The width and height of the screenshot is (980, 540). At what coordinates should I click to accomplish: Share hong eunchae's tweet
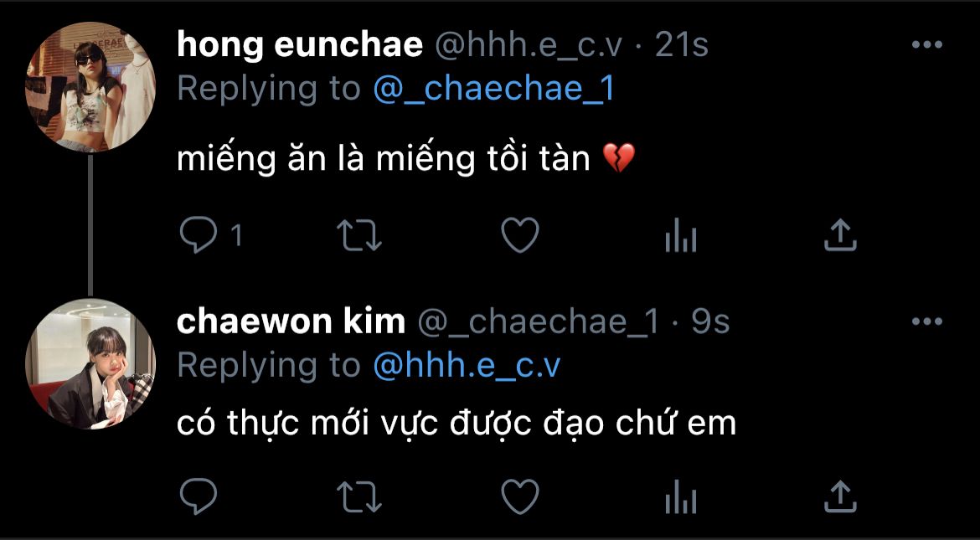[x=840, y=235]
